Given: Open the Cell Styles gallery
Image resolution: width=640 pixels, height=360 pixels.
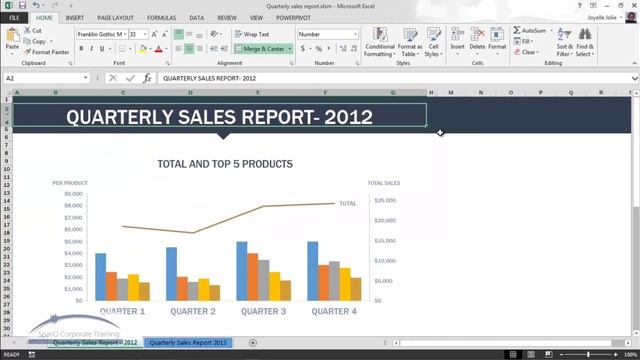Looking at the screenshot, I should [433, 42].
